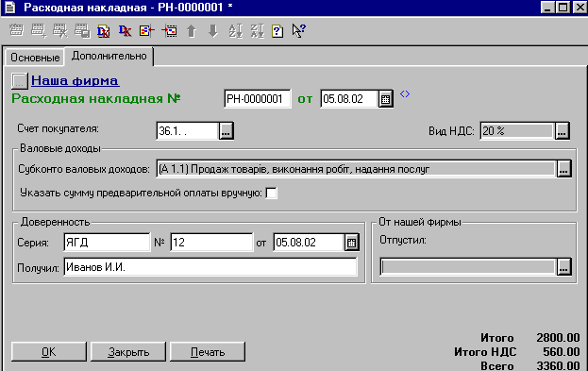Viewport: 588px width, 371px height.
Task: Click the Серия field containing ЯГД
Action: coord(107,243)
